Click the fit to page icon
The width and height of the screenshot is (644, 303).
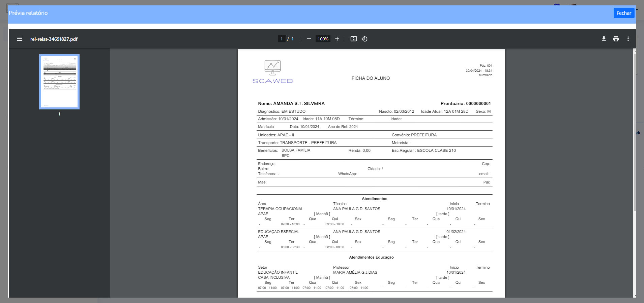[353, 39]
